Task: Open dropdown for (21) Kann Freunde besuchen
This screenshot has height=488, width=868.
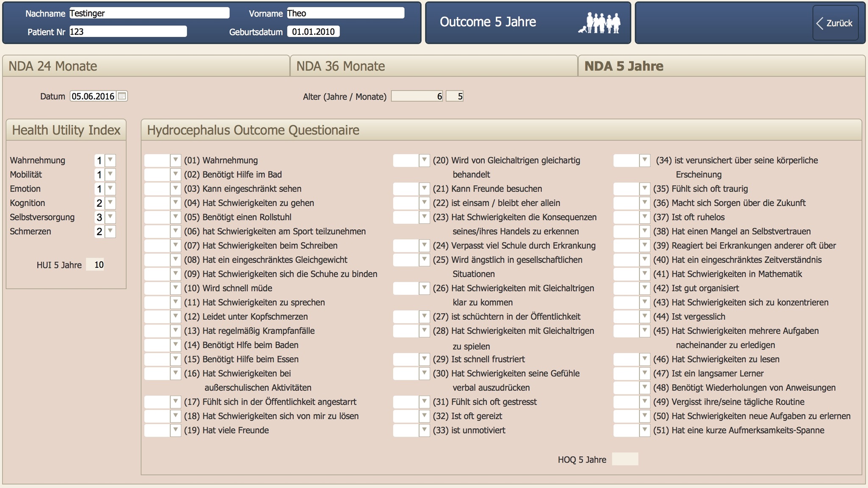Action: pos(424,189)
